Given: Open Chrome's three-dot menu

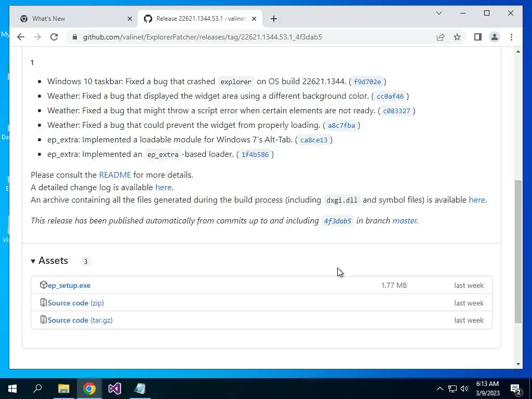Looking at the screenshot, I should (511, 37).
